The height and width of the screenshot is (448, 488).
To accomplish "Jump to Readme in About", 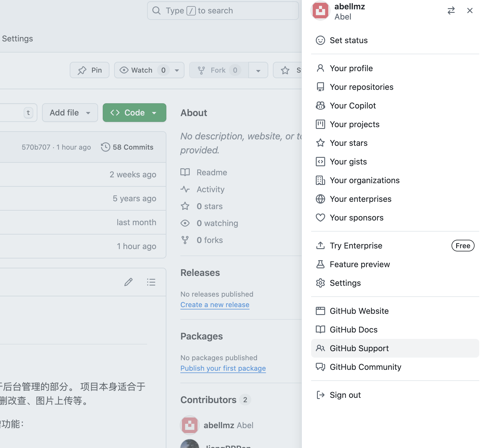I will pyautogui.click(x=204, y=172).
